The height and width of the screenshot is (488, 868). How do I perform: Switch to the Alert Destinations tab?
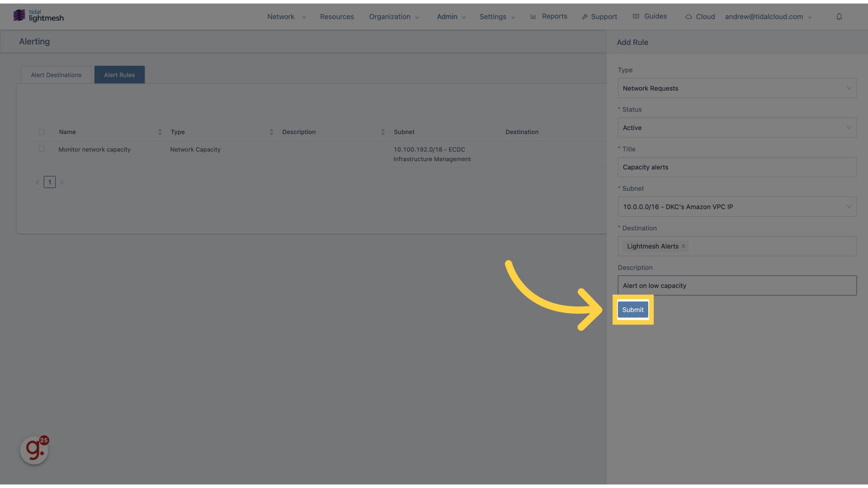click(x=56, y=75)
